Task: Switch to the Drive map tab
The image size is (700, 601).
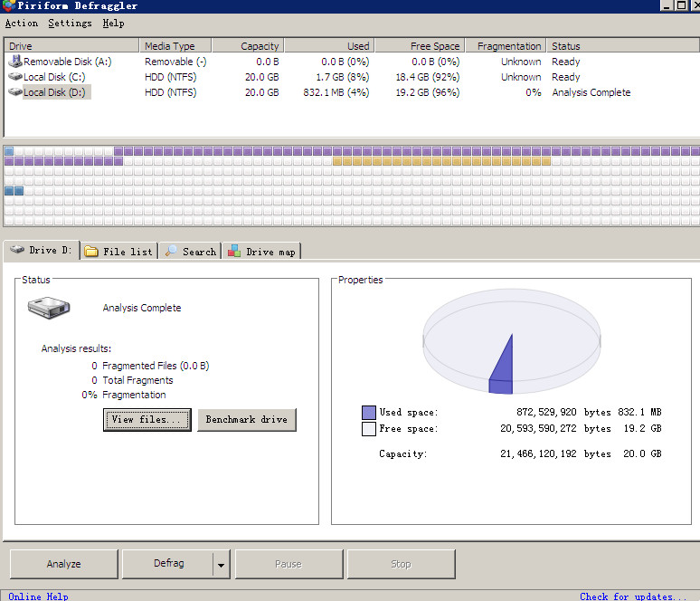Action: tap(262, 252)
